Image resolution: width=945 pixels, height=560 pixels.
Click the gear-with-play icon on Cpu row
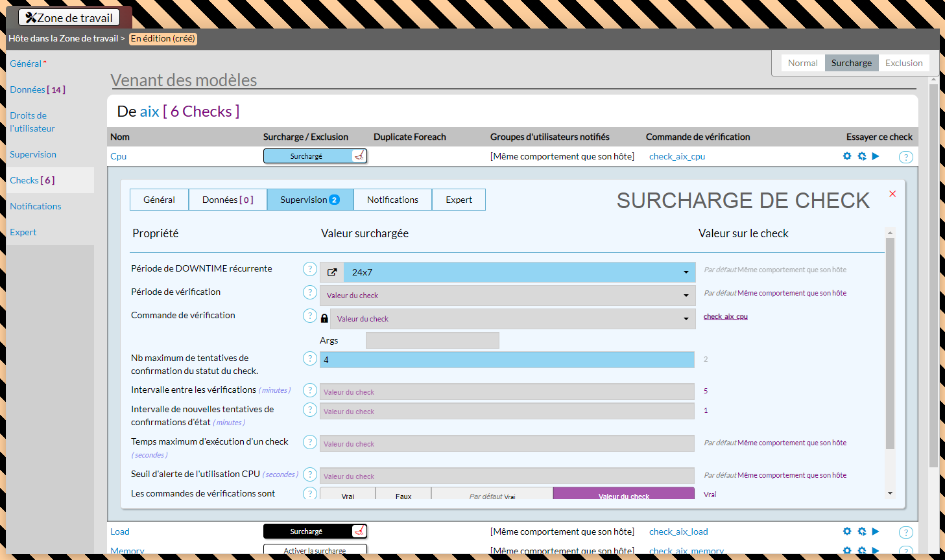[x=861, y=156]
